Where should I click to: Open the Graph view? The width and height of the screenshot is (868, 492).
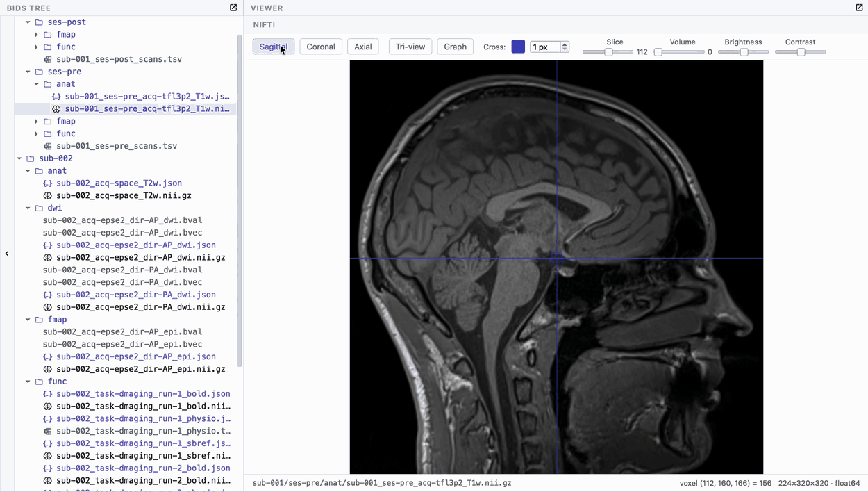(x=456, y=47)
